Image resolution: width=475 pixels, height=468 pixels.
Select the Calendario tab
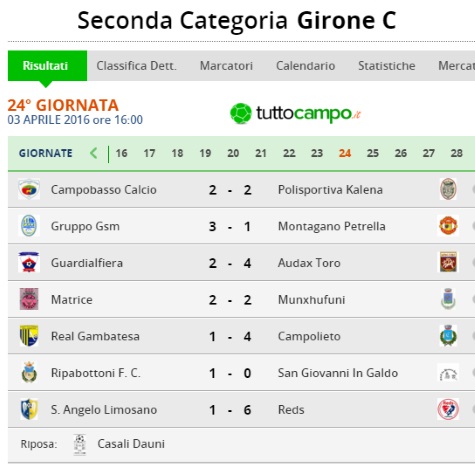306,66
